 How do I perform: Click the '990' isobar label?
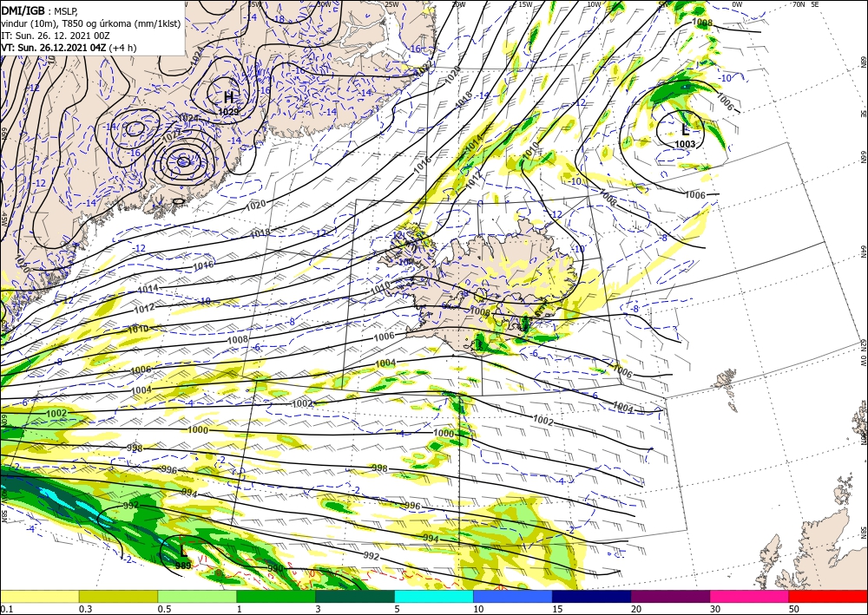275,568
